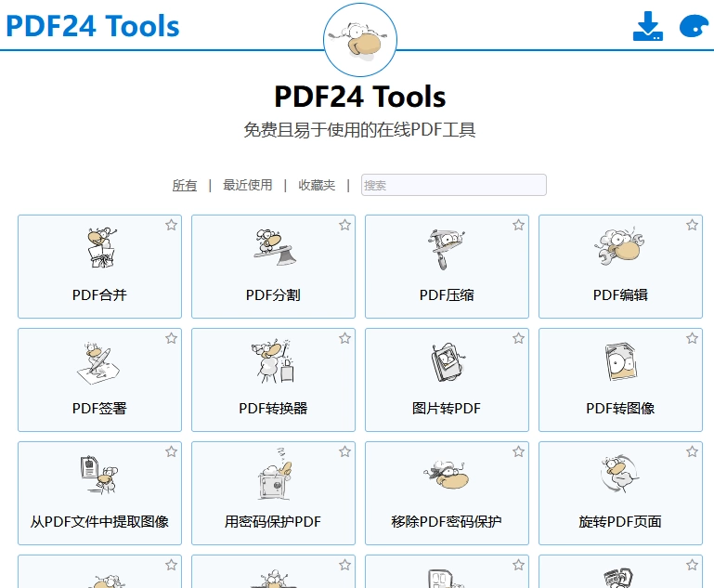Favorite PDF签署 with its star
Viewport: 714px width, 588px height.
[171, 338]
